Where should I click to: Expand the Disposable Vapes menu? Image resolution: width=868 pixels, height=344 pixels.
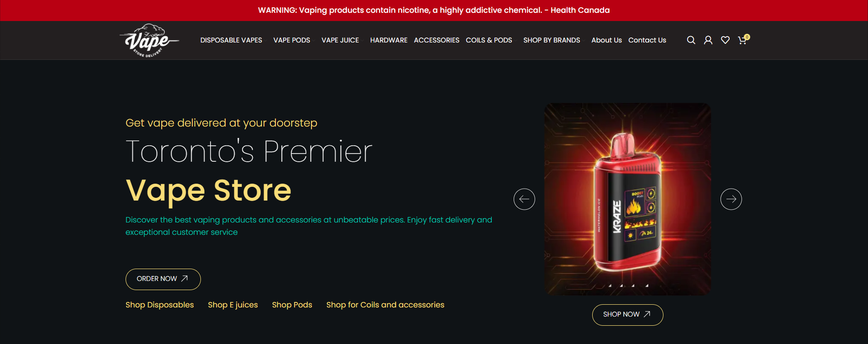pos(231,40)
